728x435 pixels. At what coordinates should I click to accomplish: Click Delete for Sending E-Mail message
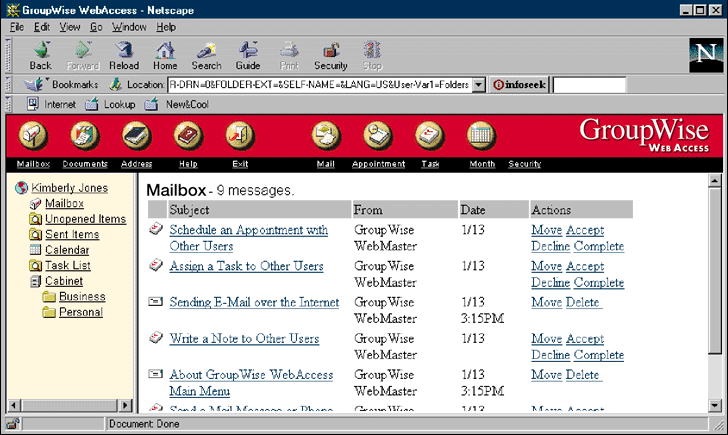pyautogui.click(x=583, y=302)
